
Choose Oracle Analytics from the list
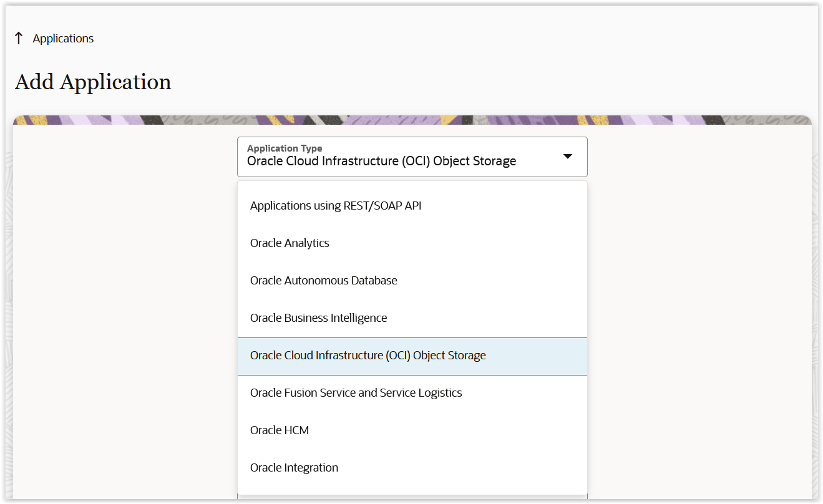point(290,243)
